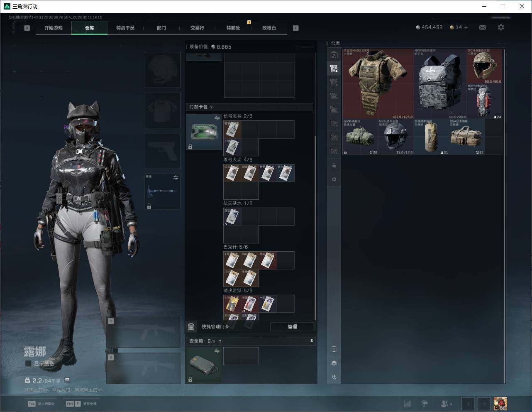The image size is (532, 412).
Task: Select the first warehouse category sidebar icon
Action: (334, 55)
